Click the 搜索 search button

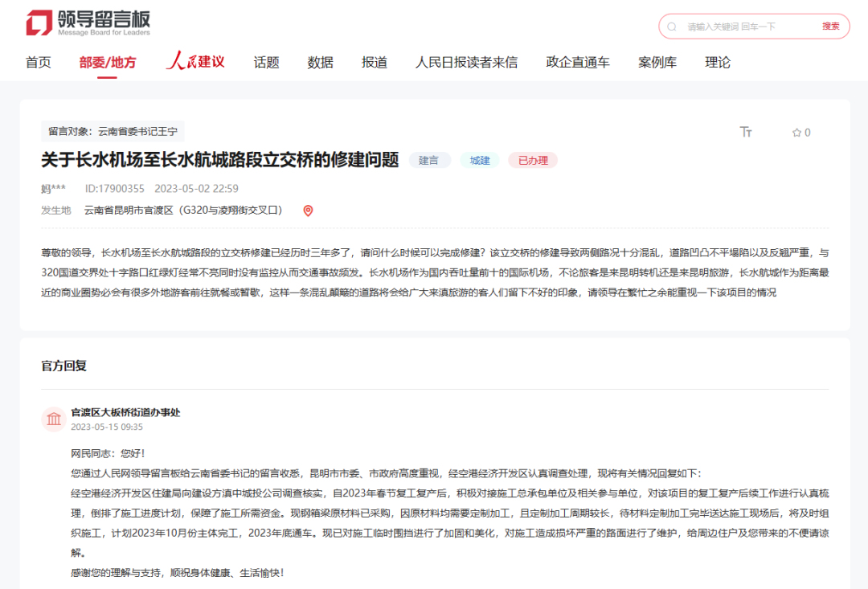pos(830,26)
